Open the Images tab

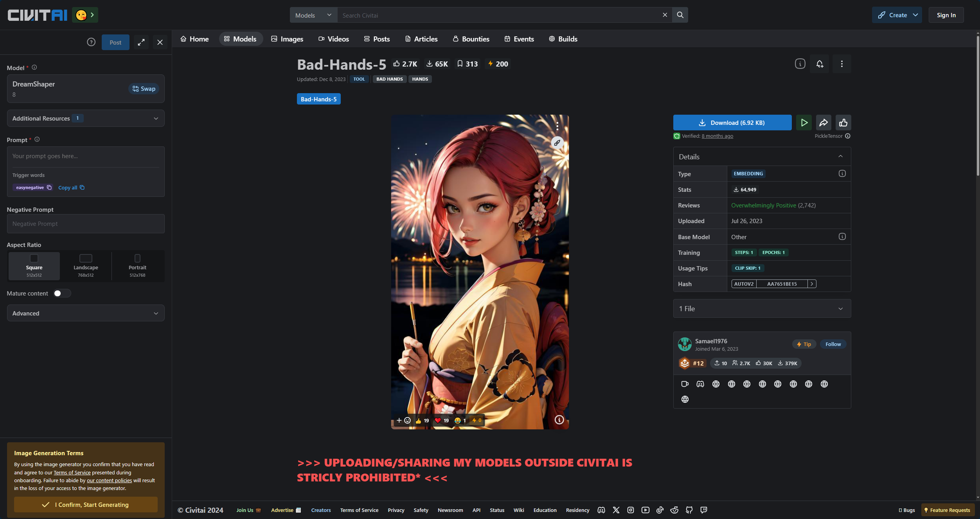point(287,39)
